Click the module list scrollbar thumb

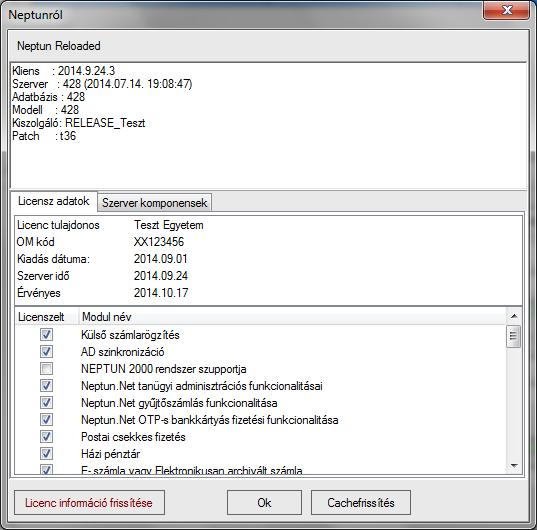(x=513, y=336)
